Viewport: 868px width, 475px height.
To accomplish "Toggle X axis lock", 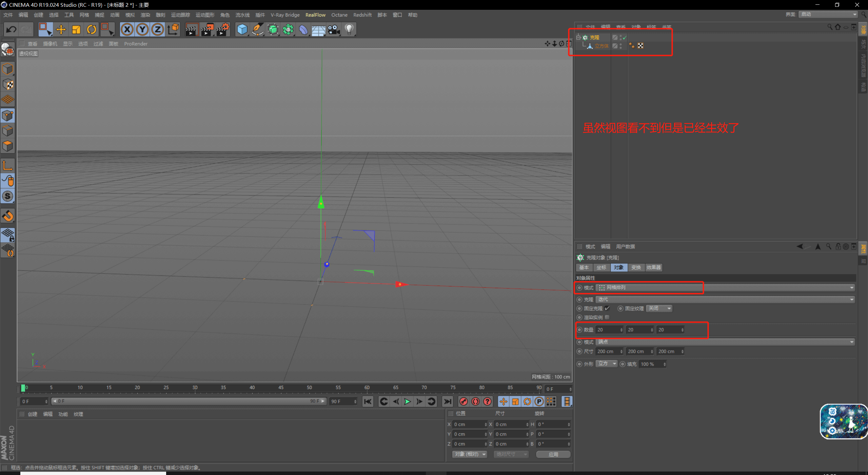I will (x=127, y=30).
